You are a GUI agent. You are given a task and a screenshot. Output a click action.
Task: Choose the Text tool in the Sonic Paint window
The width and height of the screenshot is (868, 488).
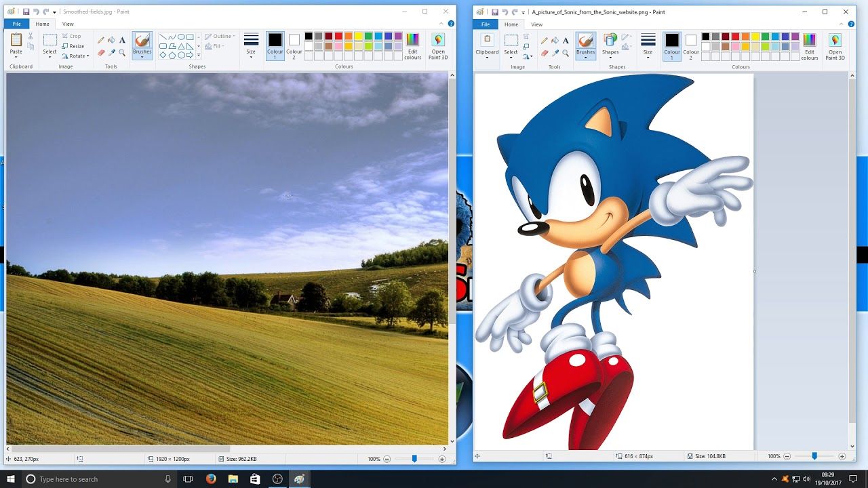tap(566, 41)
